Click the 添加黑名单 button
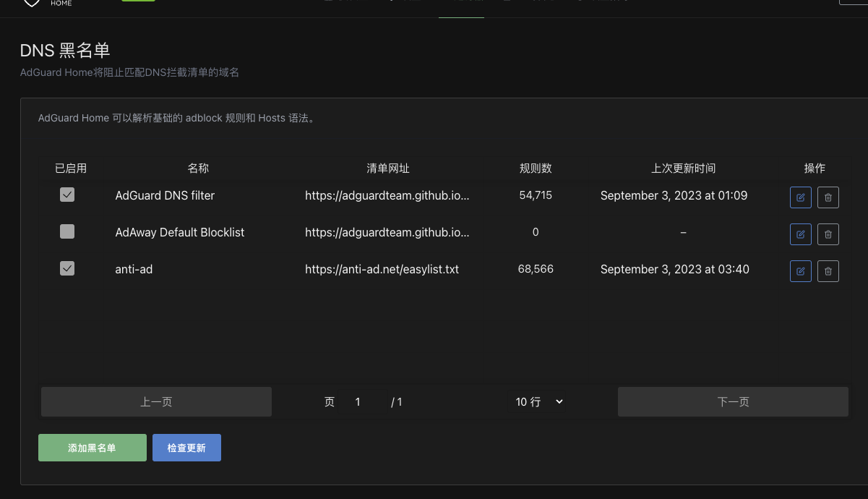 (93, 448)
